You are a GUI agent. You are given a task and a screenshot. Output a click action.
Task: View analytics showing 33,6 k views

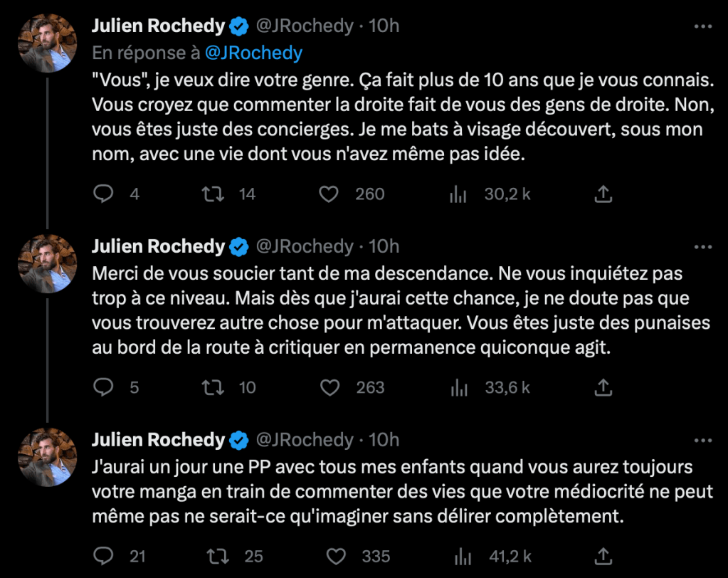[x=458, y=387]
